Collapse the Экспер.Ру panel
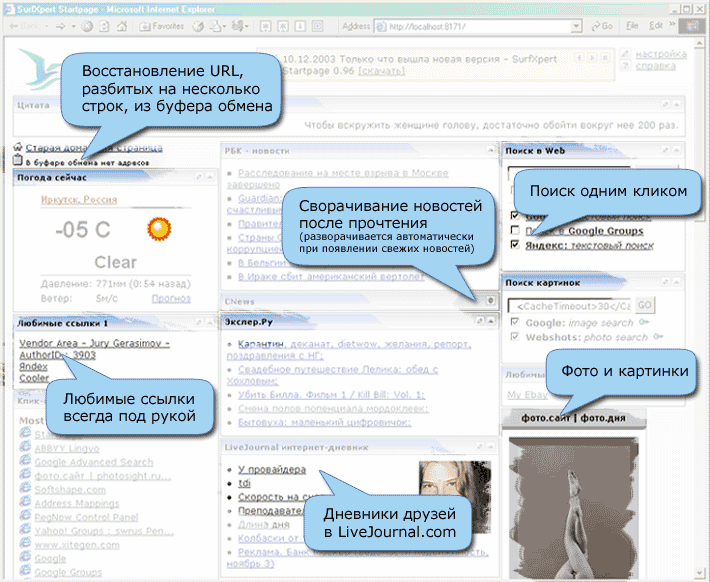710x582 pixels. pos(491,321)
